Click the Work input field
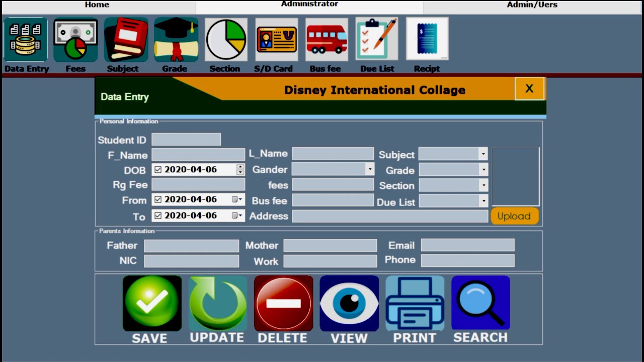The image size is (644, 362). click(x=330, y=261)
